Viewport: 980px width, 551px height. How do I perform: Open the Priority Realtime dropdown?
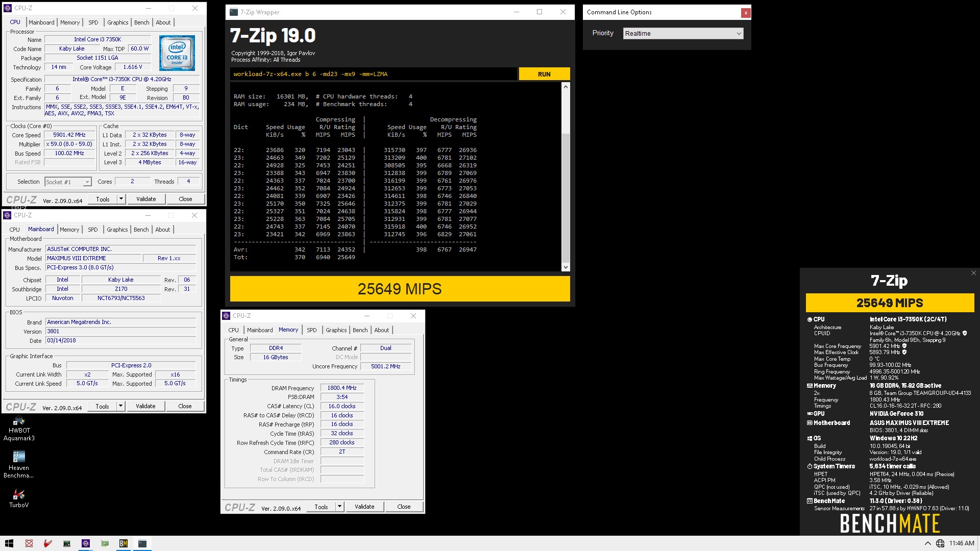tap(683, 34)
